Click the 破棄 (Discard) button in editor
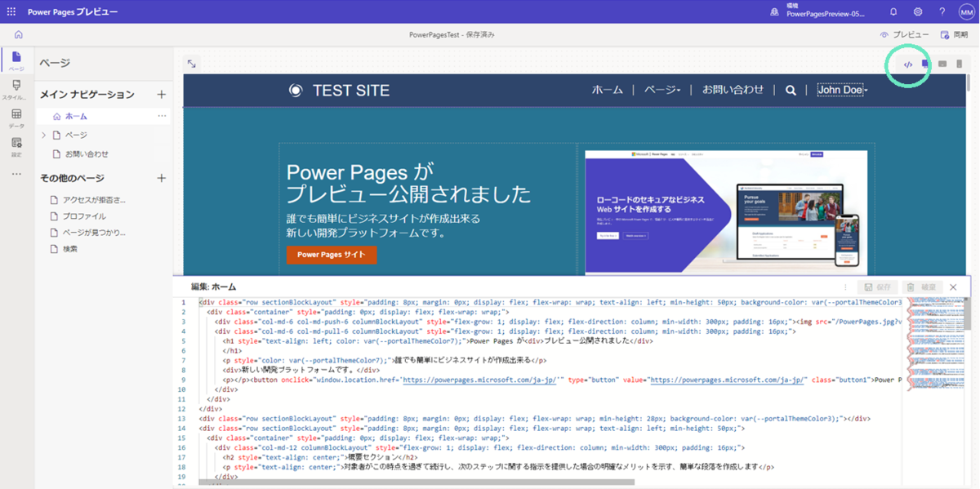Viewport: 980px width, 489px height. tap(920, 287)
